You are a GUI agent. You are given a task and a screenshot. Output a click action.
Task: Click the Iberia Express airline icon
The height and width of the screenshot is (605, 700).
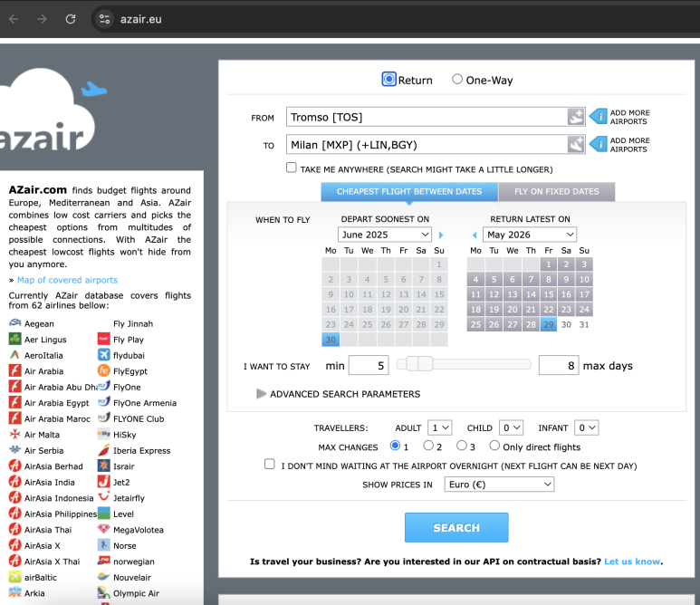point(103,450)
